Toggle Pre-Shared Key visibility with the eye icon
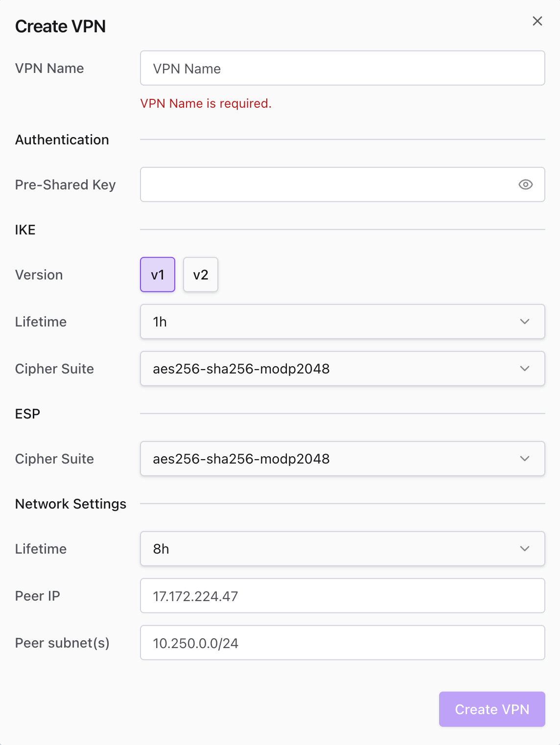This screenshot has height=745, width=560. pyautogui.click(x=525, y=185)
